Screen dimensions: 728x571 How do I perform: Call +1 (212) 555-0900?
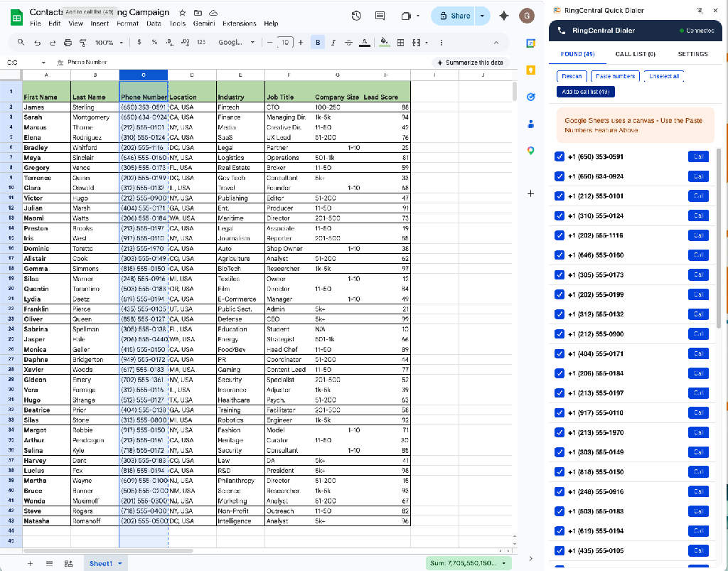[x=698, y=333]
